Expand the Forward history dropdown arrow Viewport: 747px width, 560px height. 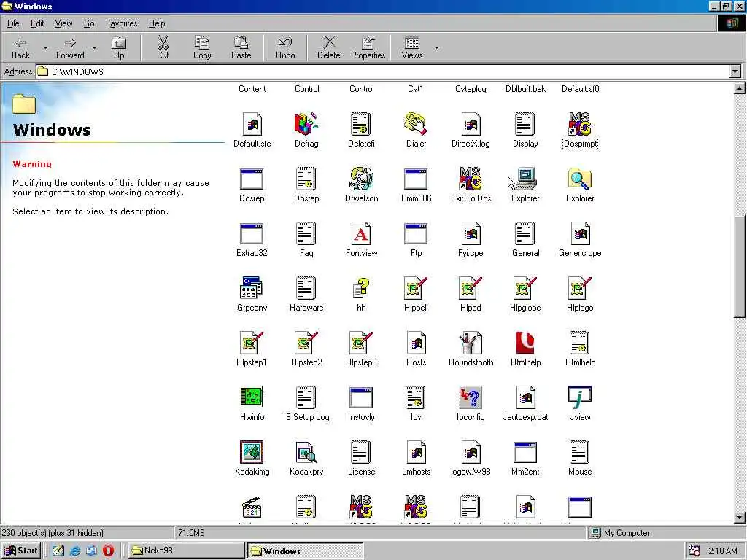point(94,48)
